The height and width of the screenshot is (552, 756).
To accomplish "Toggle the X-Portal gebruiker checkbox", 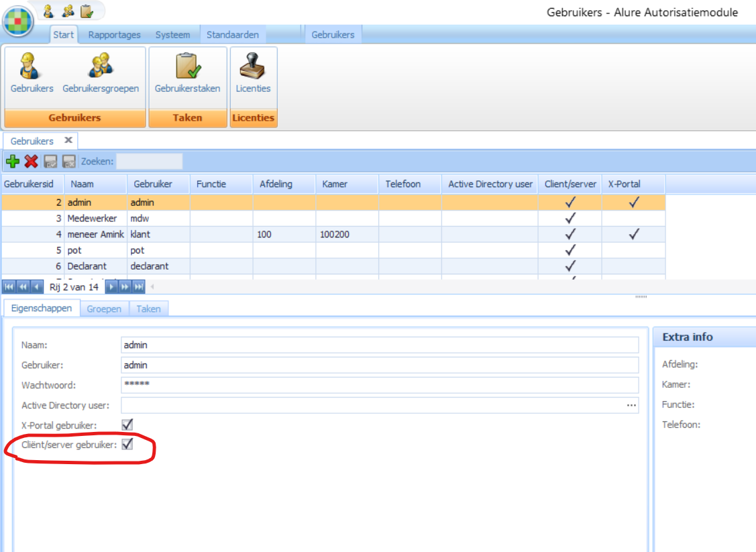I will [127, 425].
